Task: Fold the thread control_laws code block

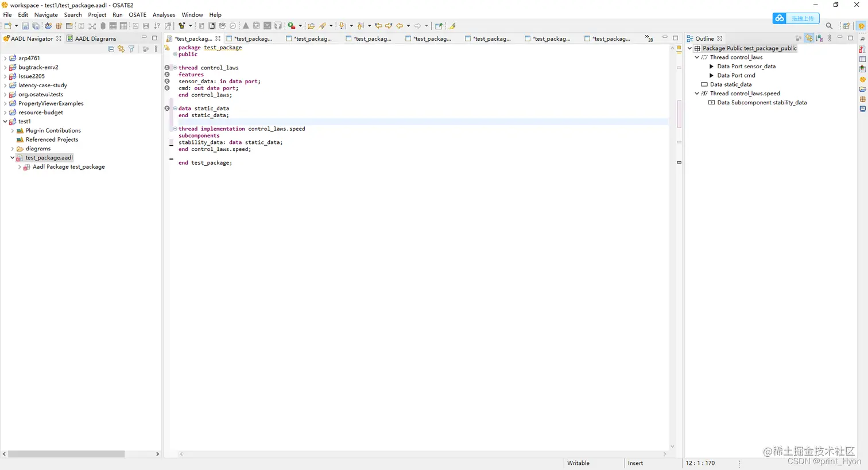Action: click(x=175, y=68)
